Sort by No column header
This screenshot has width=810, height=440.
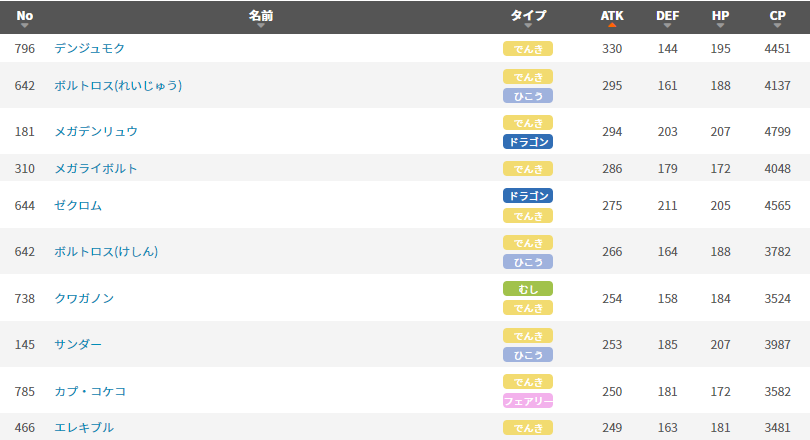pos(24,17)
